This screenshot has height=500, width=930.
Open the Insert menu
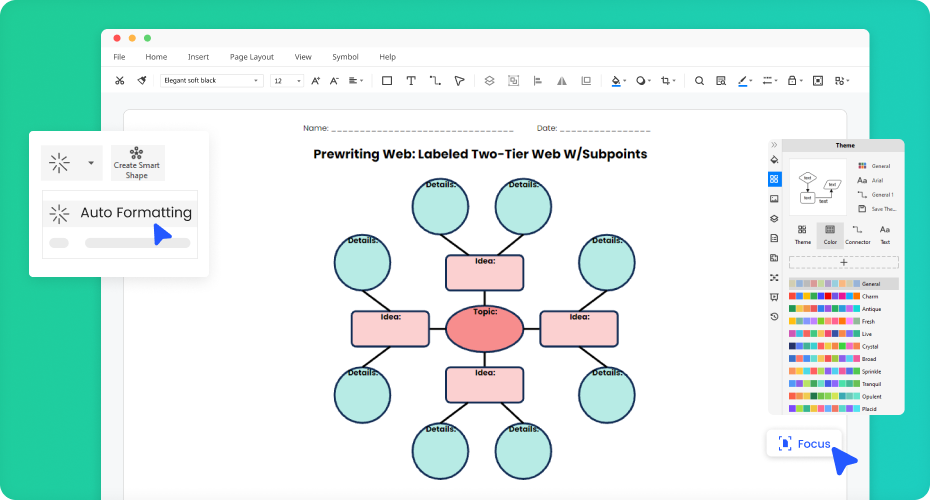(198, 57)
